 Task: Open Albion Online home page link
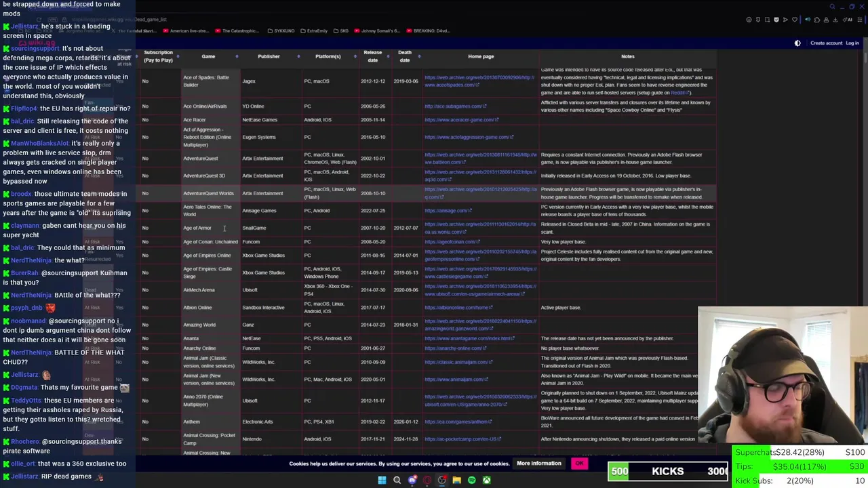coord(458,308)
